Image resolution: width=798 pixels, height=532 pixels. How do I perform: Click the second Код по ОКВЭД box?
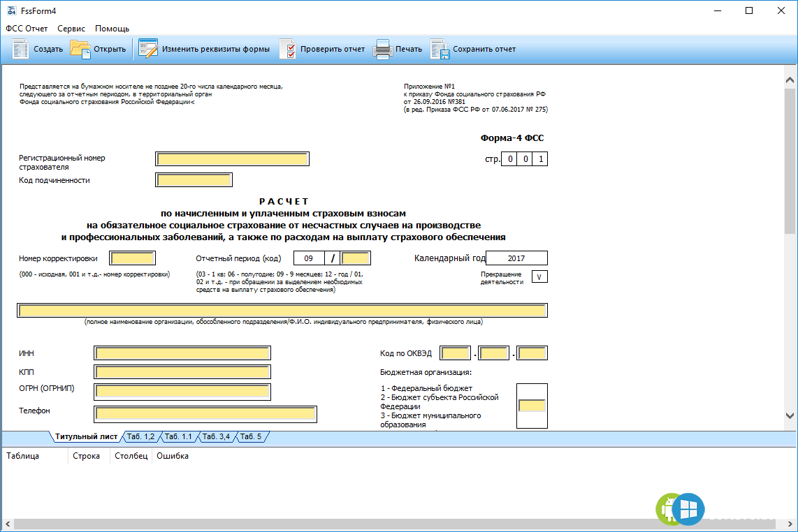[493, 353]
